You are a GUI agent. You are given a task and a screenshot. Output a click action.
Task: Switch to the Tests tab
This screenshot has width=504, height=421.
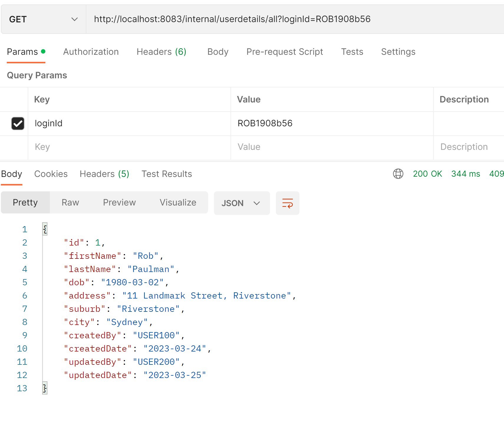pos(352,52)
